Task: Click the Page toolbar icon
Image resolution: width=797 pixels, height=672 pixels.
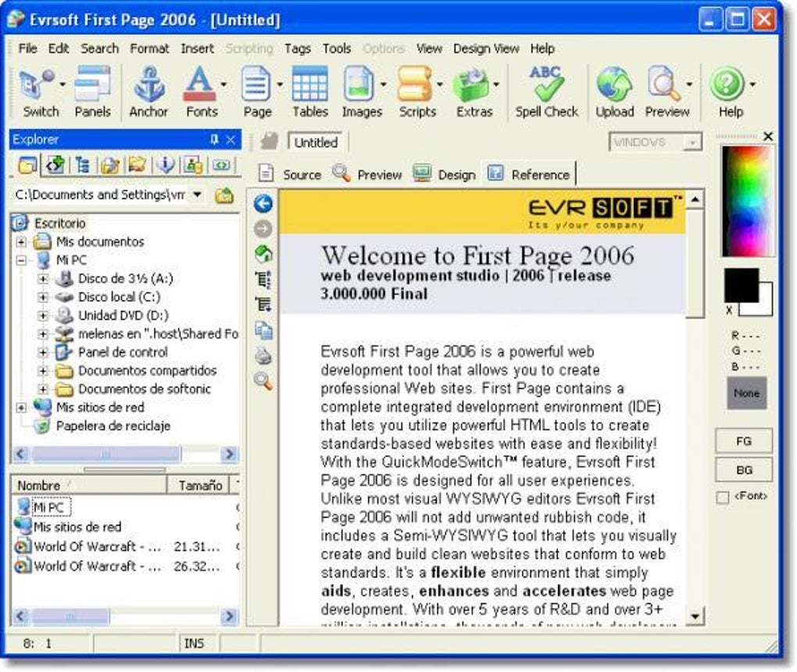Action: [257, 84]
